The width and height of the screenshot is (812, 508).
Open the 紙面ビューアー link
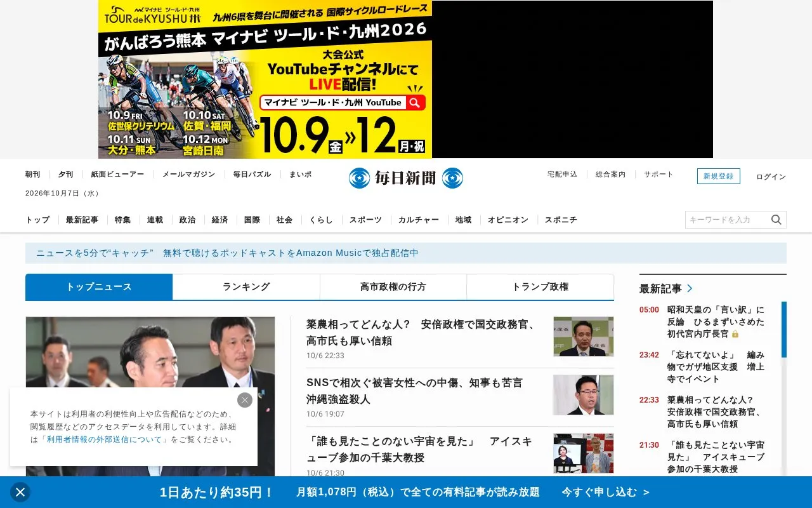tap(117, 175)
